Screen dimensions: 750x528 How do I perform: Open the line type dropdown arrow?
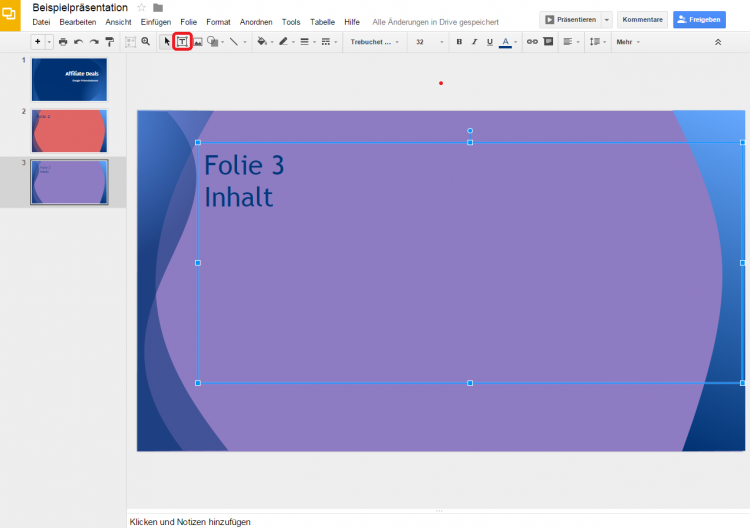coord(245,42)
